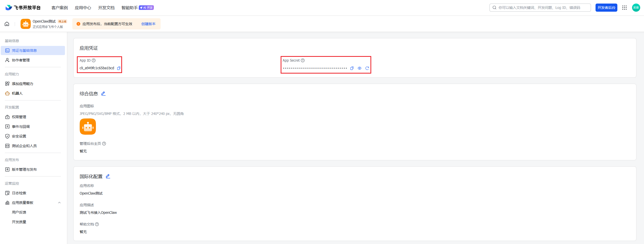The height and width of the screenshot is (244, 644).
Task: Go to the home page icon
Action: tap(7, 24)
